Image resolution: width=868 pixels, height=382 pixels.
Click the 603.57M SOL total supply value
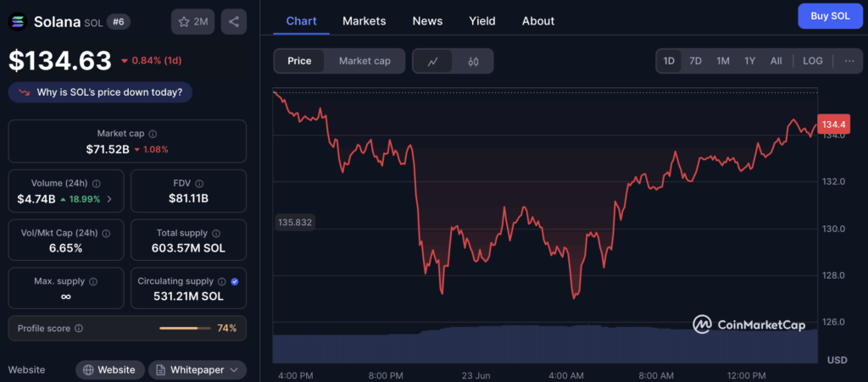click(x=188, y=248)
